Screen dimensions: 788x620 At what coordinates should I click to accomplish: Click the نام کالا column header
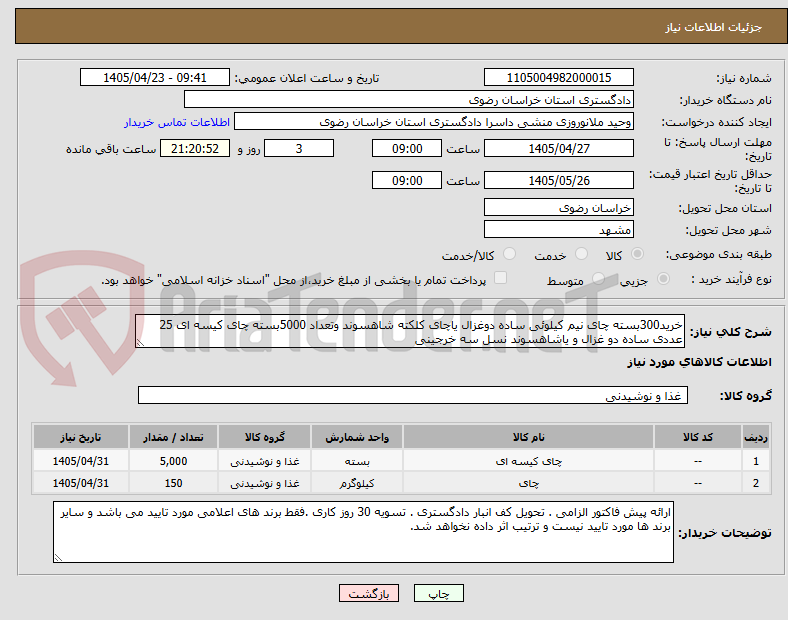[x=529, y=437]
